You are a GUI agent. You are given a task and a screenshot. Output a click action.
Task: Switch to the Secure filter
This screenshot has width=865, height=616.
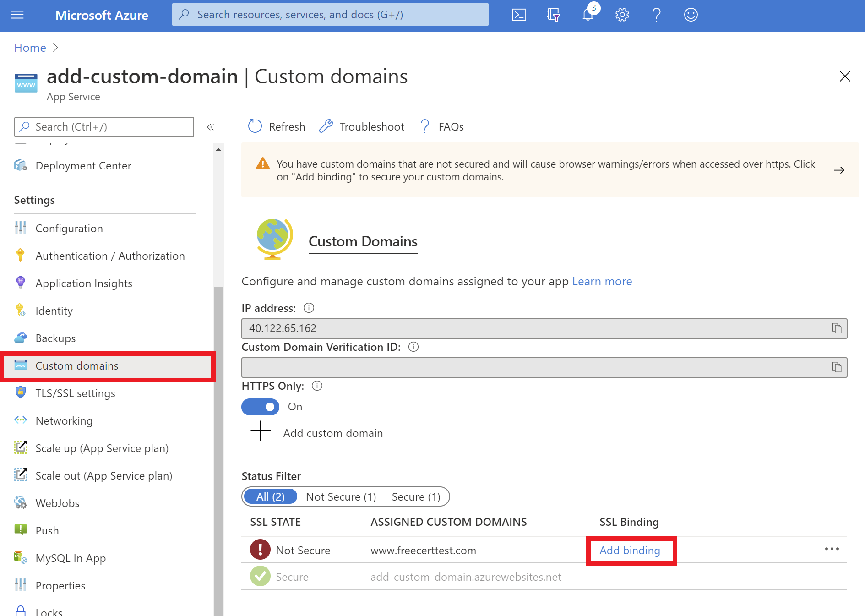click(x=415, y=496)
